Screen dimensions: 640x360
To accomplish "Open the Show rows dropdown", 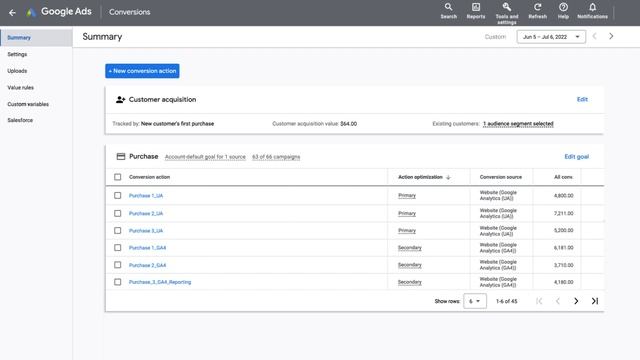I will tap(475, 301).
